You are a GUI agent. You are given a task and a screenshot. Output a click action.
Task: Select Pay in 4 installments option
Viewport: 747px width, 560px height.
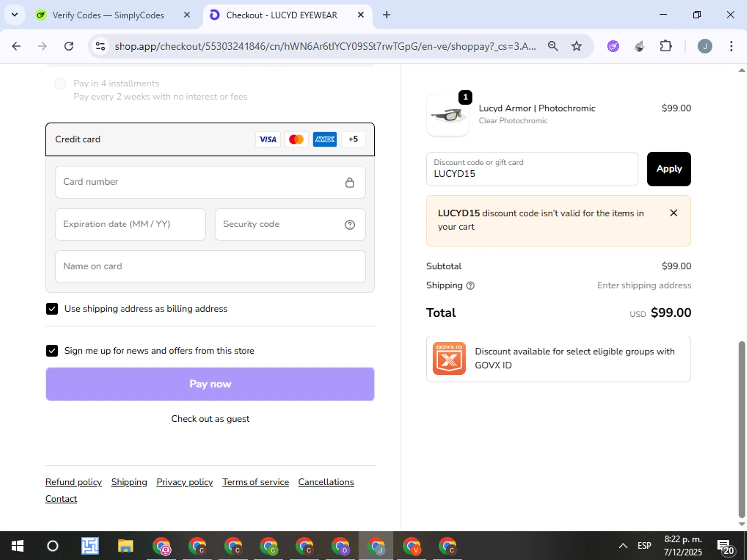60,84
